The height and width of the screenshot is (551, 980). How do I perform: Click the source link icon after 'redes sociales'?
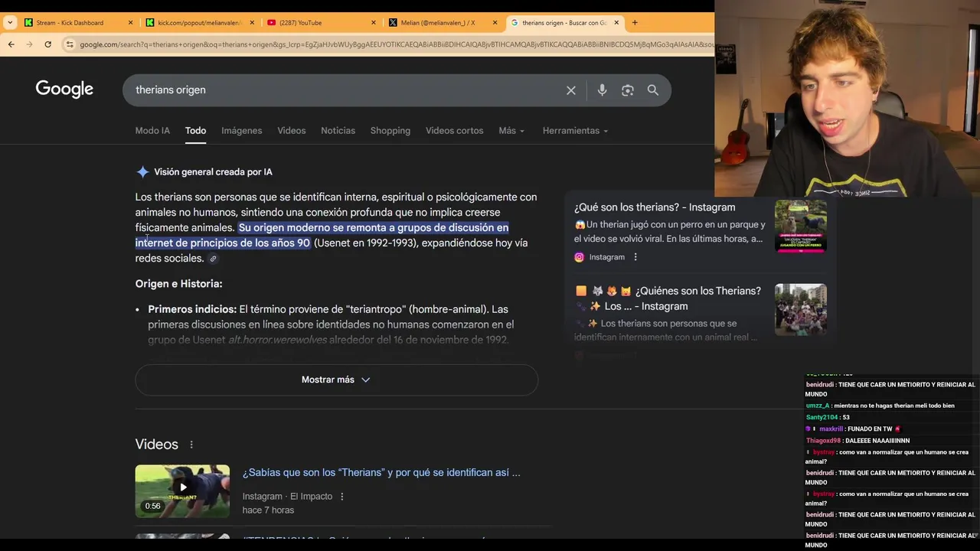point(214,259)
